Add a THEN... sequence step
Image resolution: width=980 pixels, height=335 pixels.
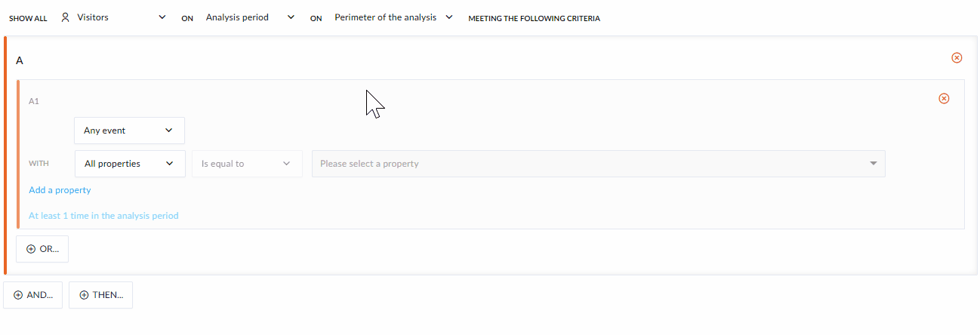tap(100, 295)
